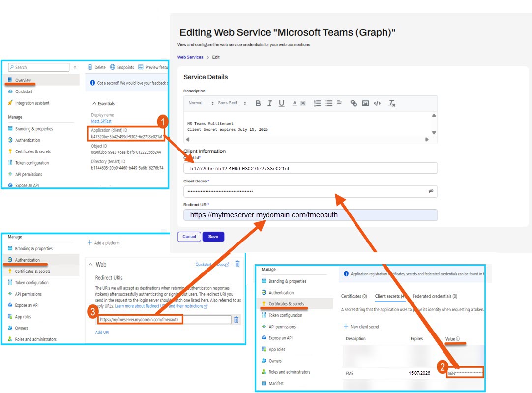
Task: Open the text color picker
Action: (295, 103)
